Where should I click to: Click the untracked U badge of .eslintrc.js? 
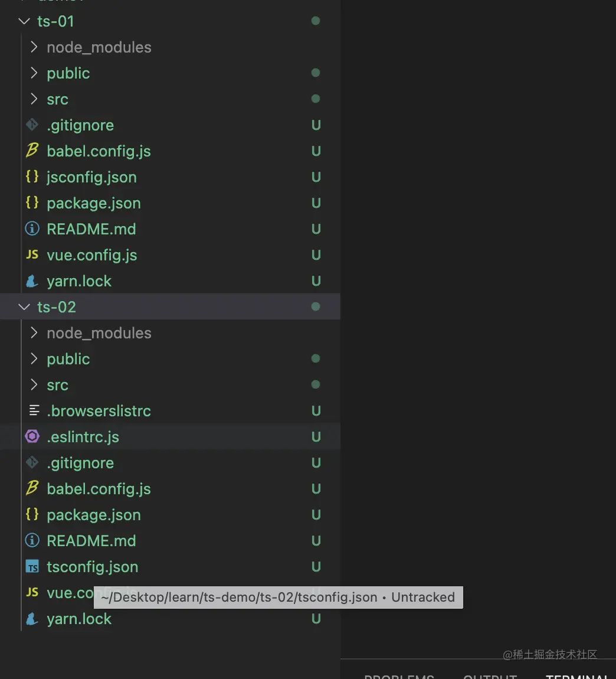coord(316,437)
